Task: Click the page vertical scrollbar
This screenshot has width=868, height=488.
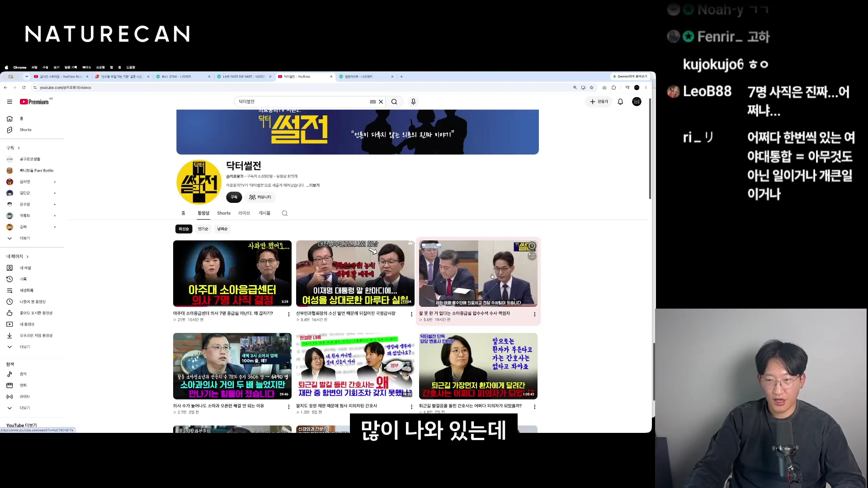Action: click(x=650, y=149)
